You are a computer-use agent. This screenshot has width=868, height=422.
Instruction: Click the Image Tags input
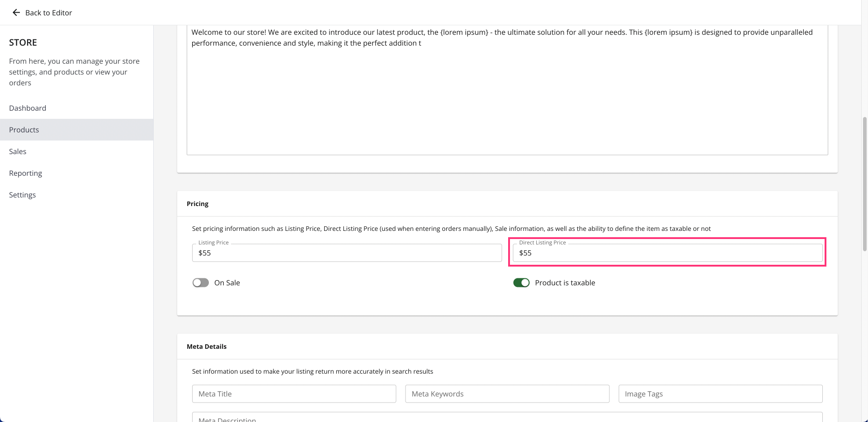[x=721, y=394]
